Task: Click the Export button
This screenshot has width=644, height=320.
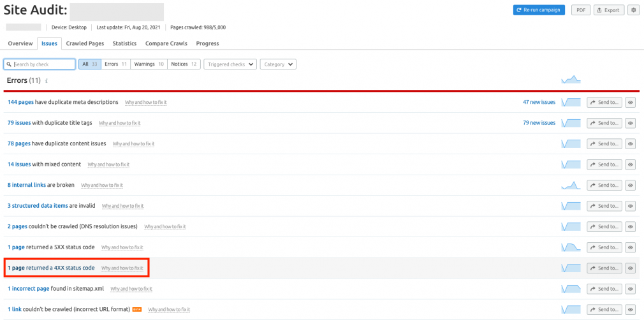Action: 609,10
